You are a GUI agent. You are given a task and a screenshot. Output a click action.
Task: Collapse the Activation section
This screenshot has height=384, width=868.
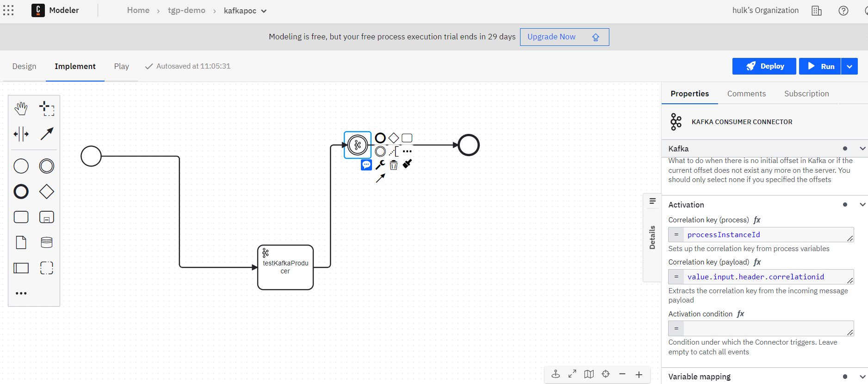pyautogui.click(x=862, y=205)
